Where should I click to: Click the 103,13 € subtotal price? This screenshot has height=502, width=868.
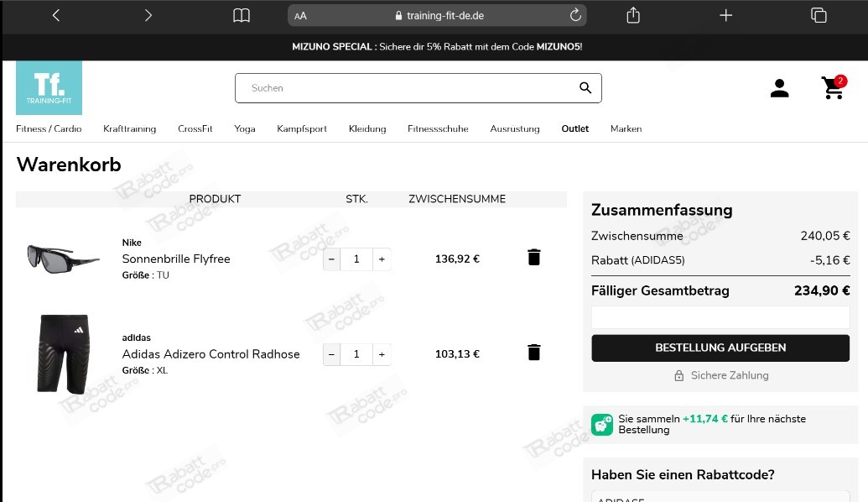(457, 354)
